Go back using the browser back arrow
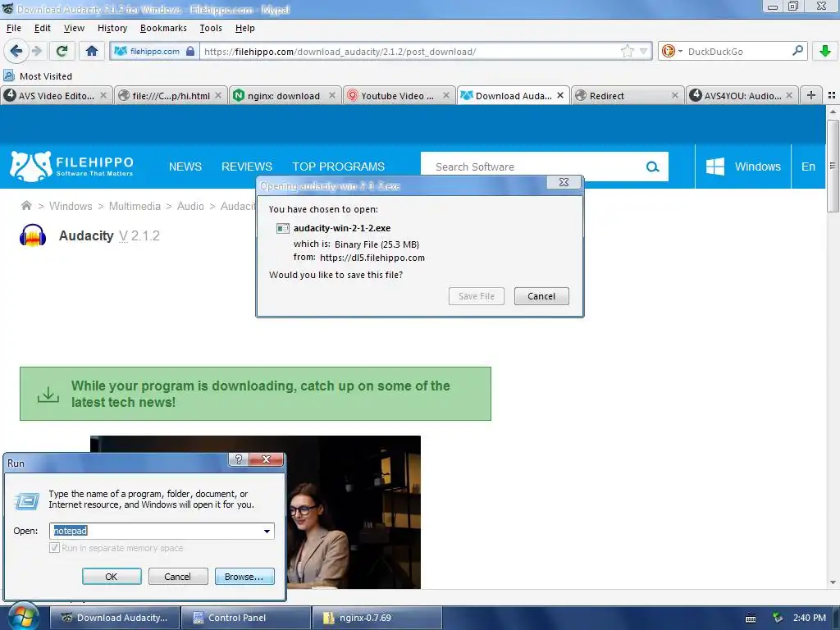Viewport: 840px width, 630px height. tap(16, 51)
